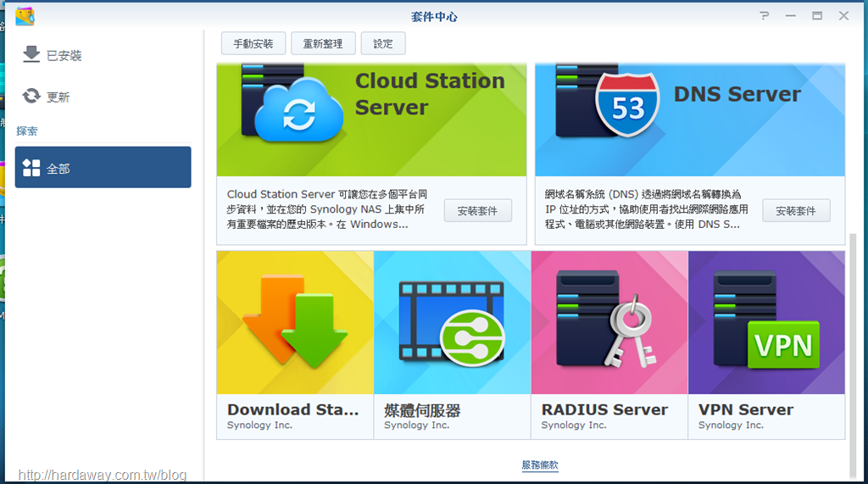Click the Download Sta... title

click(292, 409)
